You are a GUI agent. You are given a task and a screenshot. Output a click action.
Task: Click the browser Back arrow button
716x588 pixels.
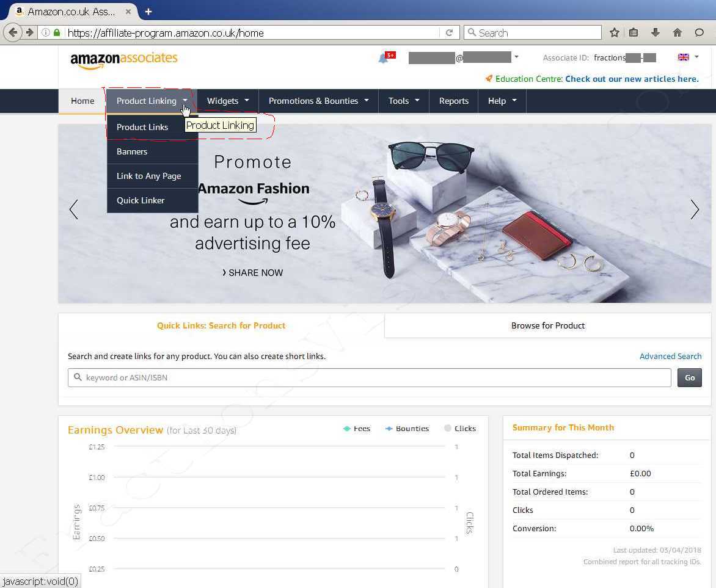(13, 32)
